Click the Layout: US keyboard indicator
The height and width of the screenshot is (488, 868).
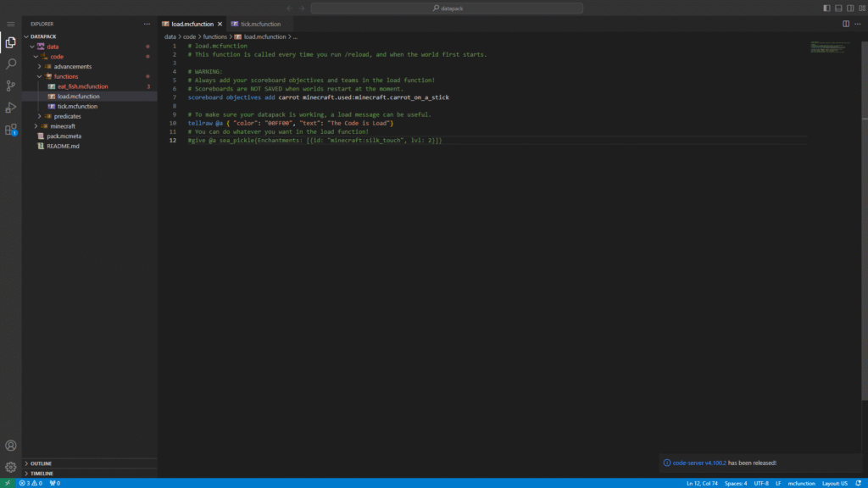click(x=835, y=483)
